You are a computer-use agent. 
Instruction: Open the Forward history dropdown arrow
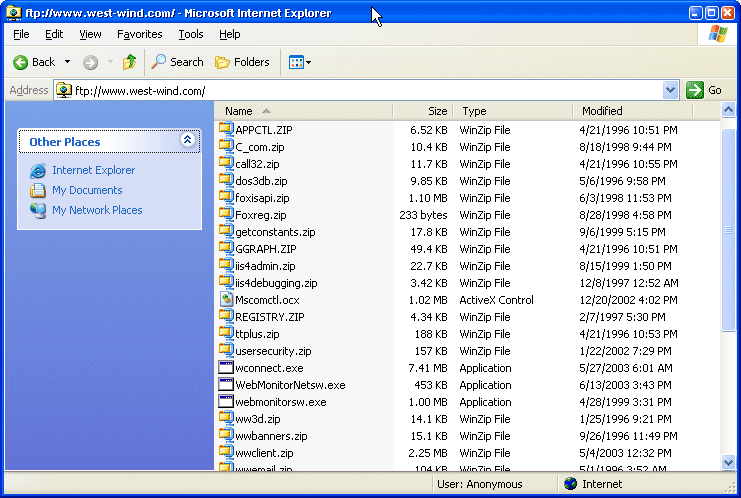(110, 62)
